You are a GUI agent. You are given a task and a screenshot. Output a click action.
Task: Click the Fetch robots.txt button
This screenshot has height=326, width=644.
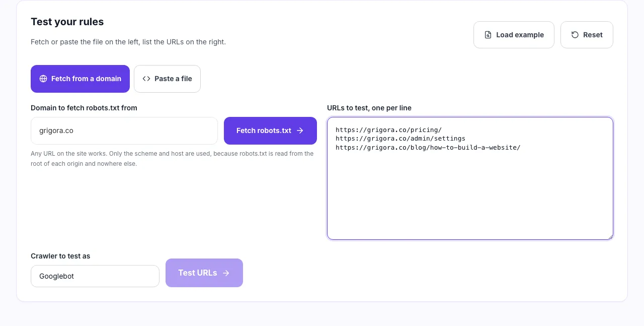click(270, 131)
